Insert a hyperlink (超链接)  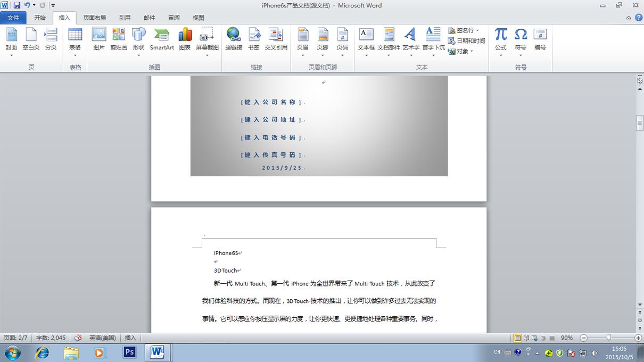[x=234, y=39]
